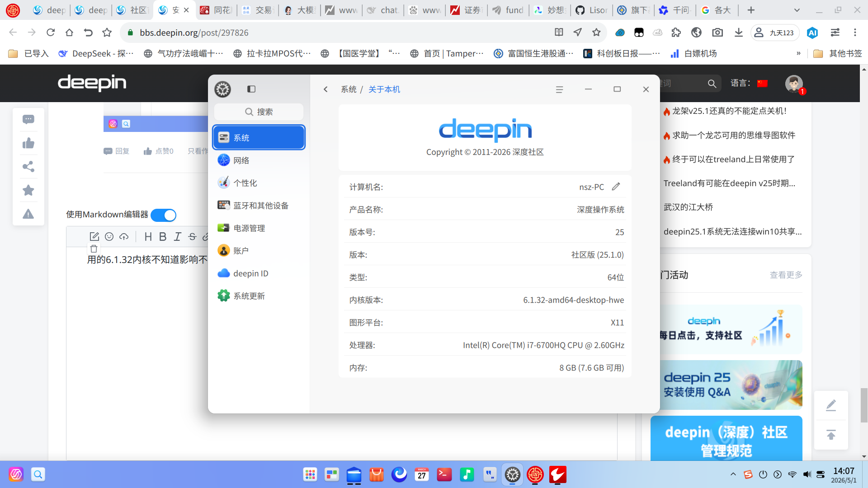Switch to the 社区 browser tab
868x488 pixels.
point(133,10)
